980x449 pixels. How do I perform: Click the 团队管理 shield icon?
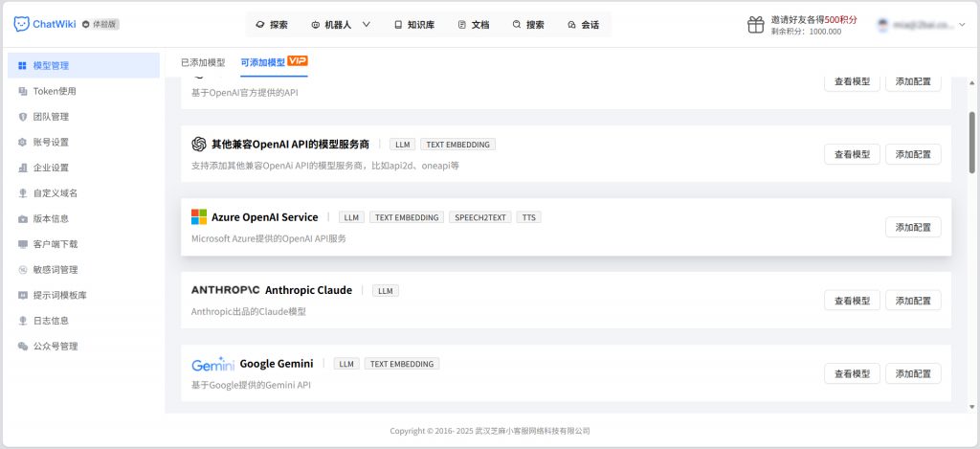pos(23,117)
